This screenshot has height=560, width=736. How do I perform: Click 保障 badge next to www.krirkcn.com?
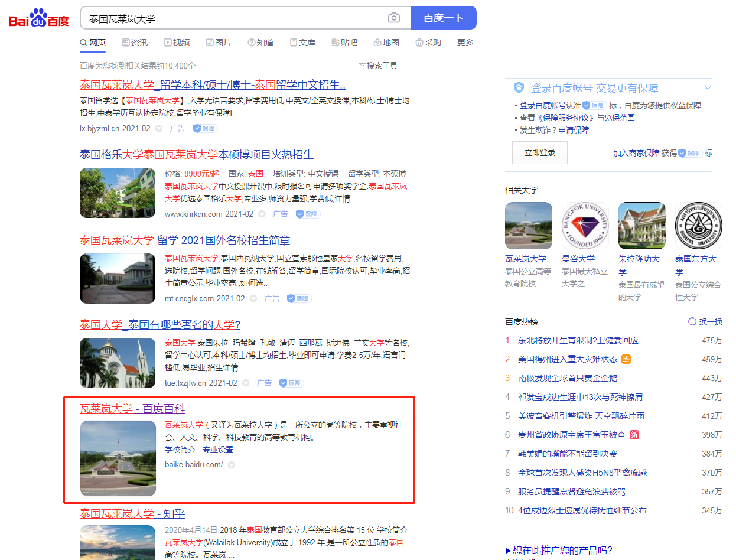[307, 214]
